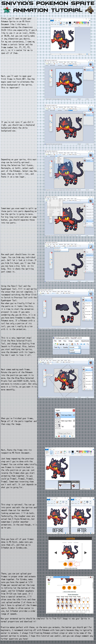Click red X Delete Layer icon in Layers close-up

click(x=59, y=436)
